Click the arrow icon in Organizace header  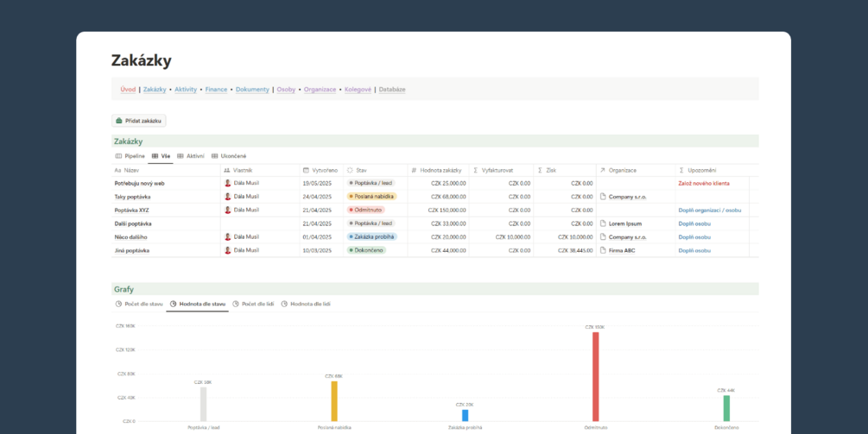click(603, 170)
